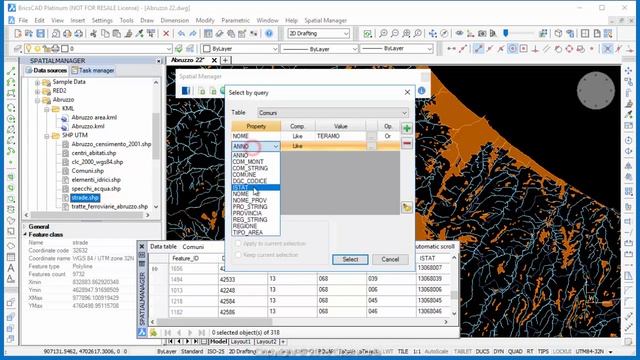Click the red X delete icon
The image size is (640, 360).
(x=166, y=33)
